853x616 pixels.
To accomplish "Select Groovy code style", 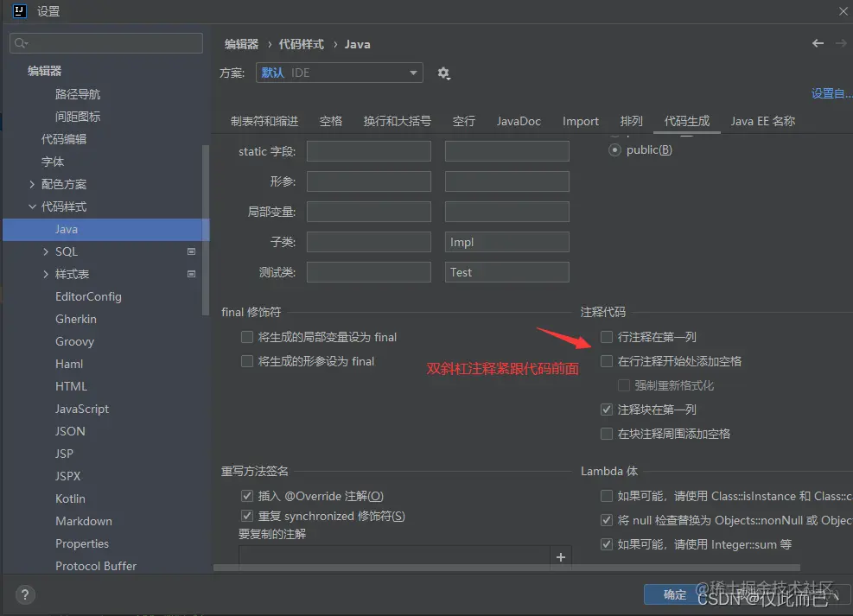I will tap(74, 341).
